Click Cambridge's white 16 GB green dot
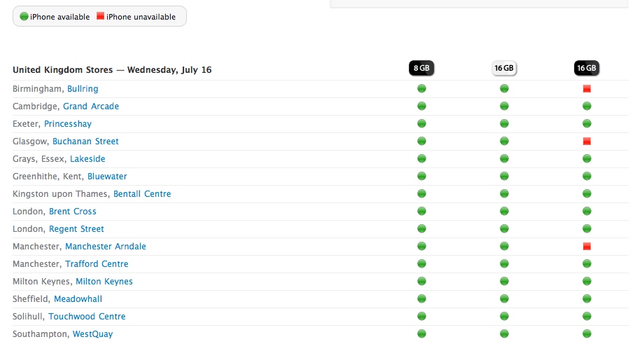Screen dimensions: 644x358 (x=505, y=106)
